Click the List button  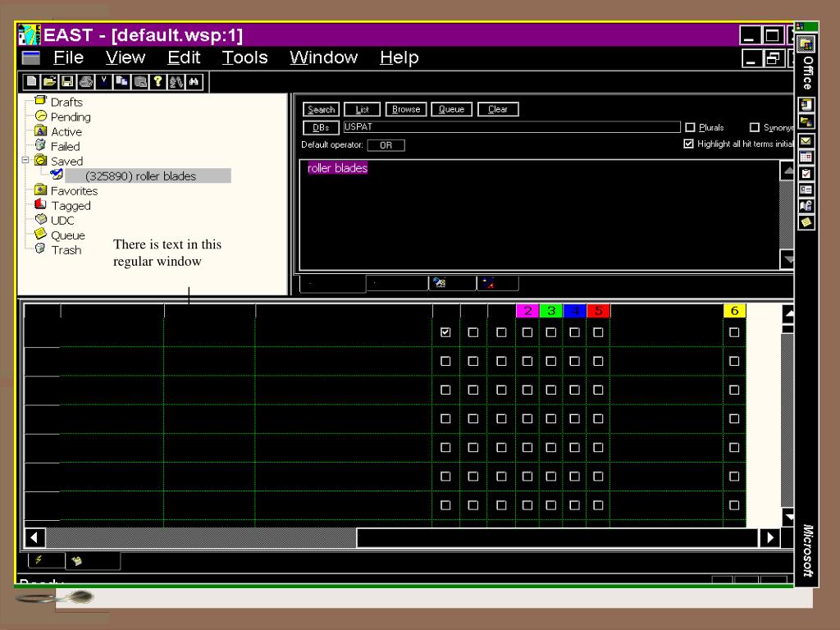point(362,109)
